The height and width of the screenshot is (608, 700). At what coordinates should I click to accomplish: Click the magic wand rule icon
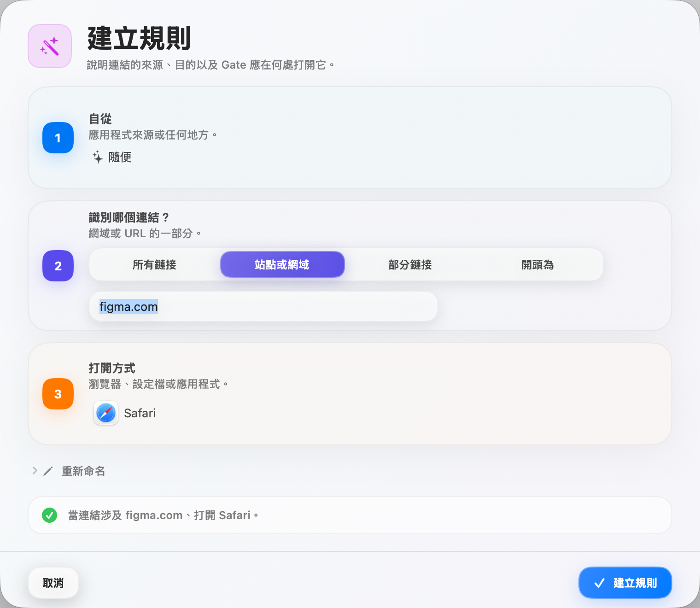pos(50,46)
